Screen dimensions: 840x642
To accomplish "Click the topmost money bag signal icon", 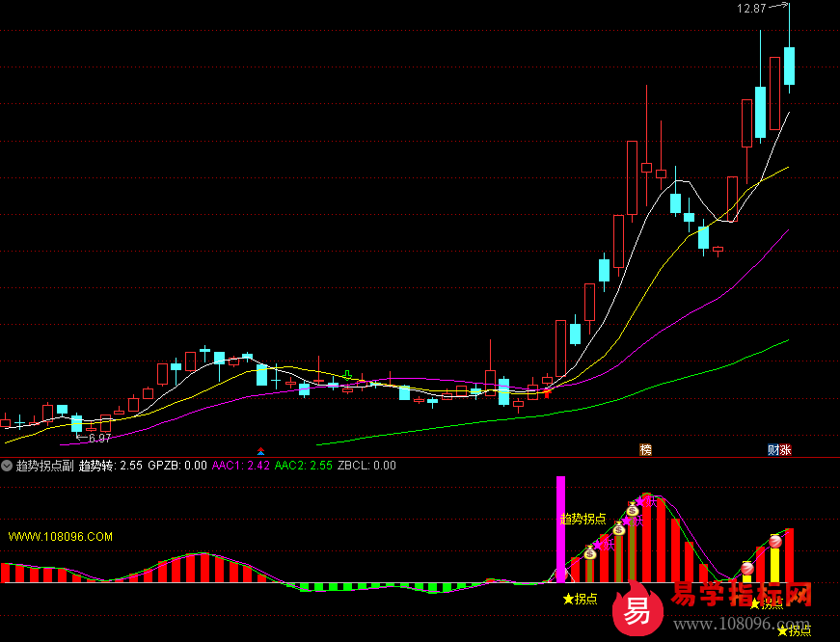I will tap(633, 509).
